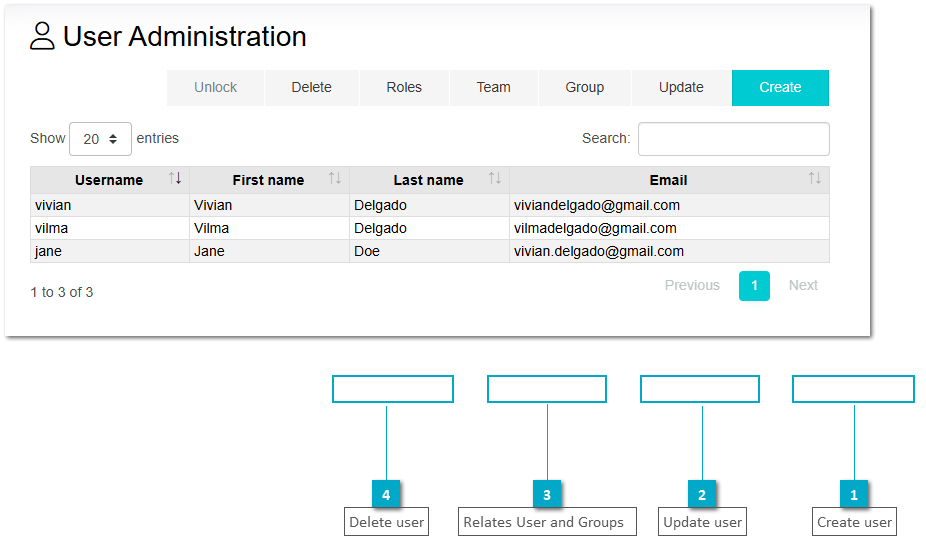The width and height of the screenshot is (926, 548).
Task: Go to the Next page
Action: coord(803,285)
